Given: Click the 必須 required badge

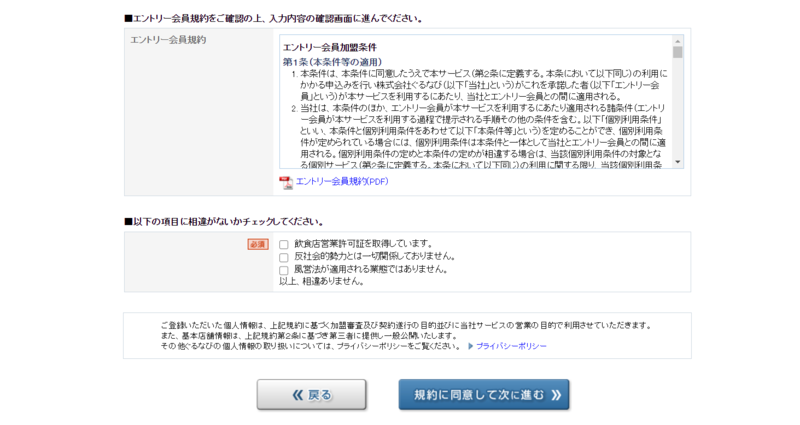Looking at the screenshot, I should pyautogui.click(x=258, y=244).
